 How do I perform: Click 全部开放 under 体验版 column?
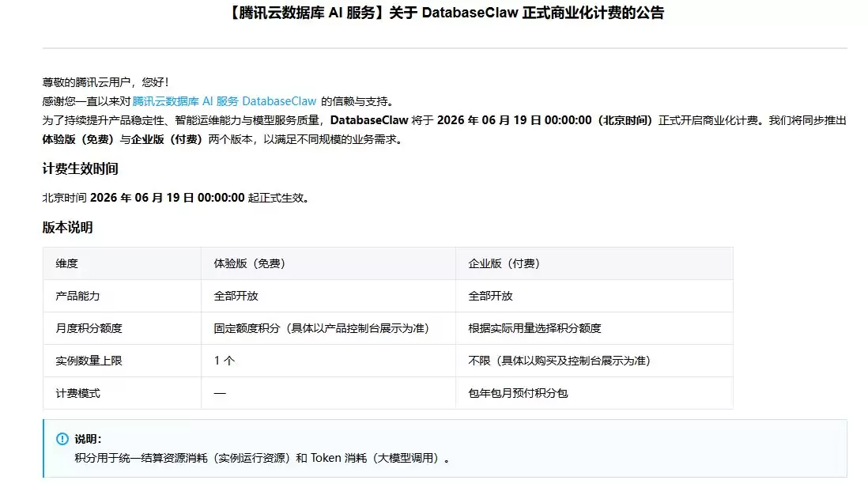(x=236, y=297)
